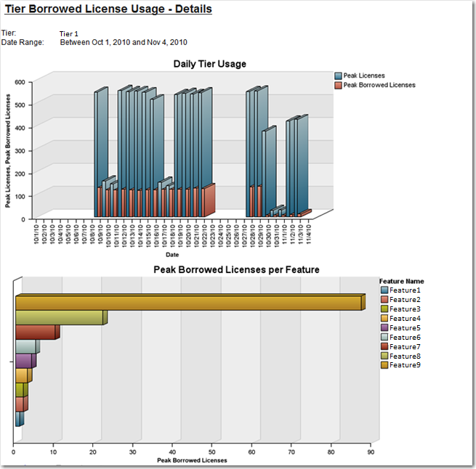The height and width of the screenshot is (469, 476).
Task: Click the Peak Licenses legend color swatch
Action: 339,76
